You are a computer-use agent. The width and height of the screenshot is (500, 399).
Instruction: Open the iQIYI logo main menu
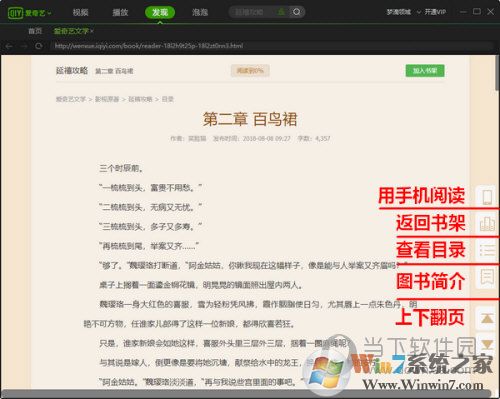29,13
